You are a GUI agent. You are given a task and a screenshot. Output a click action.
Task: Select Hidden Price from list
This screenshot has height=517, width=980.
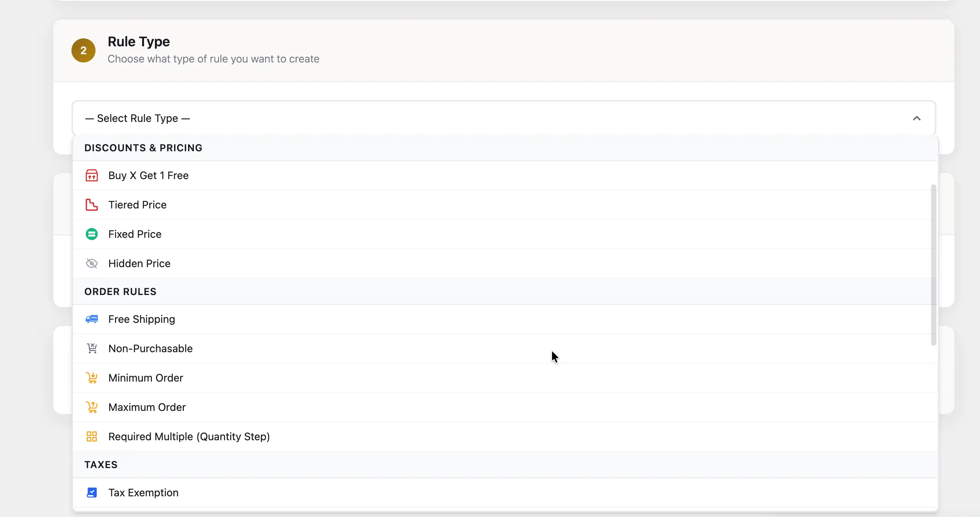139,263
